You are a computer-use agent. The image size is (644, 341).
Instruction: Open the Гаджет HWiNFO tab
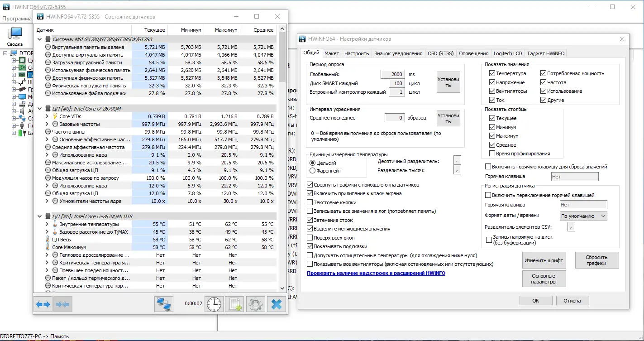point(546,53)
